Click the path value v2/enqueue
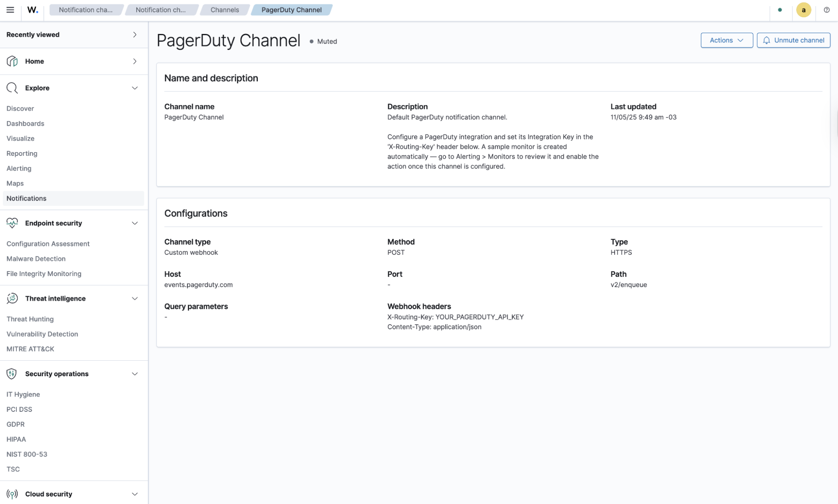The height and width of the screenshot is (504, 838). coord(628,285)
